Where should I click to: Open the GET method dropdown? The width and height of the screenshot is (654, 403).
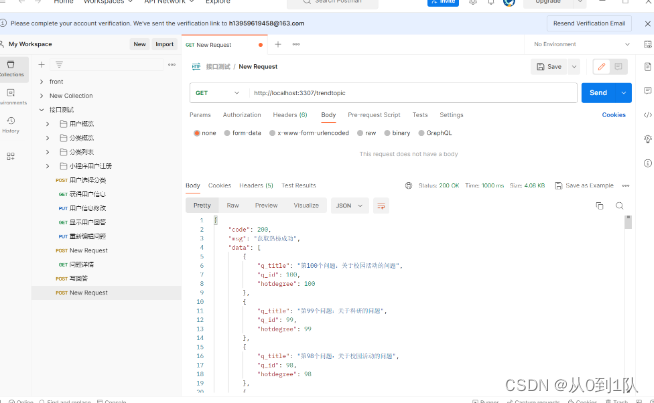[x=217, y=93]
